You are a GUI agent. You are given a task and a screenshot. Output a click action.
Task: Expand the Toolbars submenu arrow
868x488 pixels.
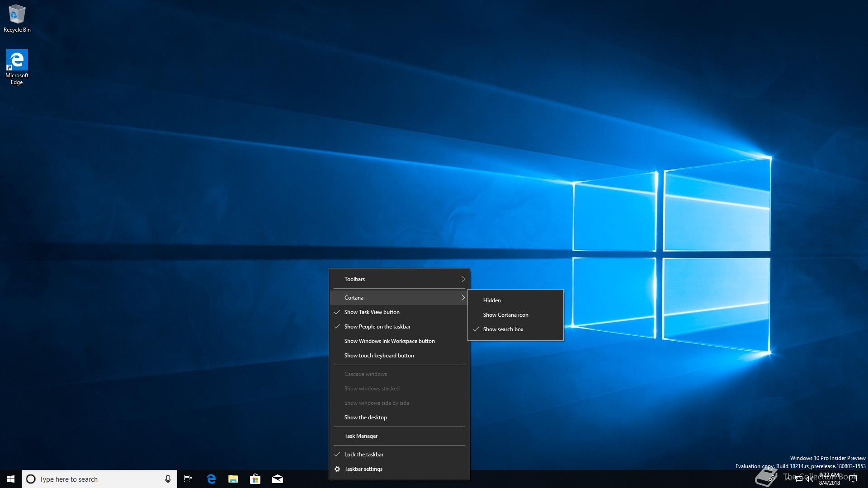pyautogui.click(x=462, y=279)
